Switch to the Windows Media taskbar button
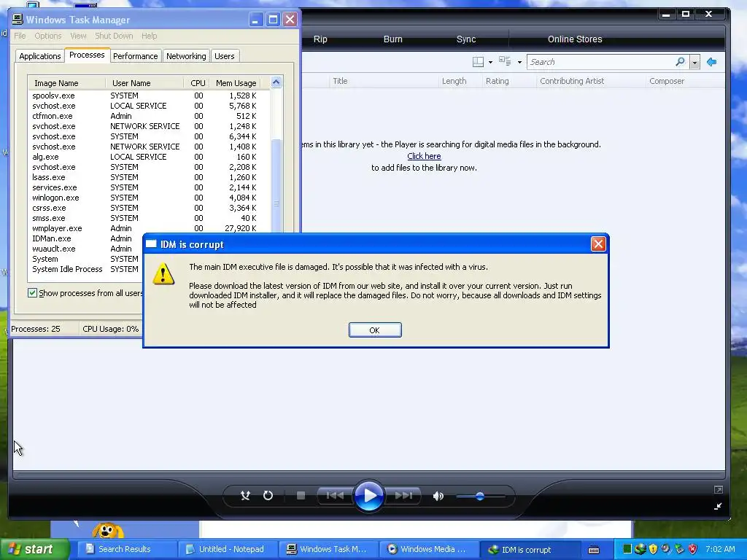 (x=429, y=549)
